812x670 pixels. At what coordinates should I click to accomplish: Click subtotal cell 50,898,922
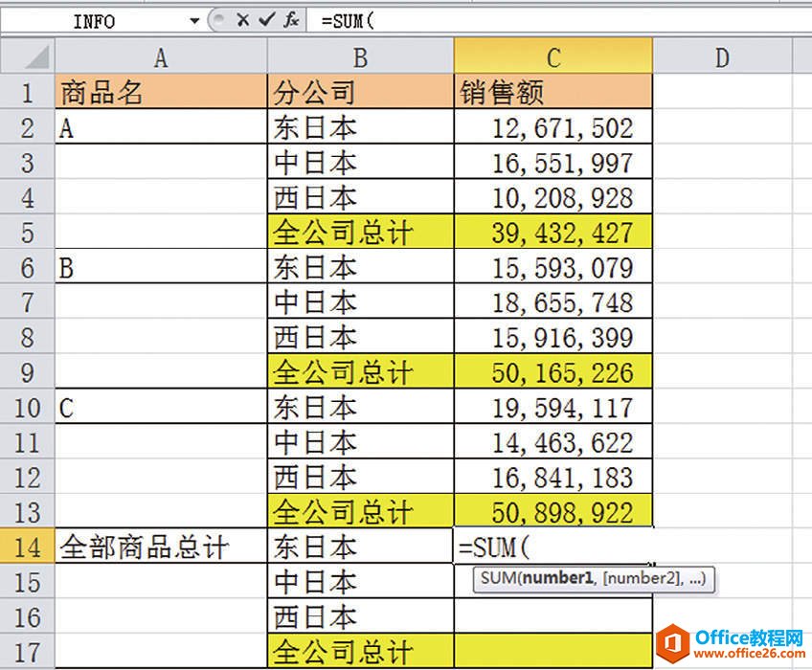(x=553, y=511)
